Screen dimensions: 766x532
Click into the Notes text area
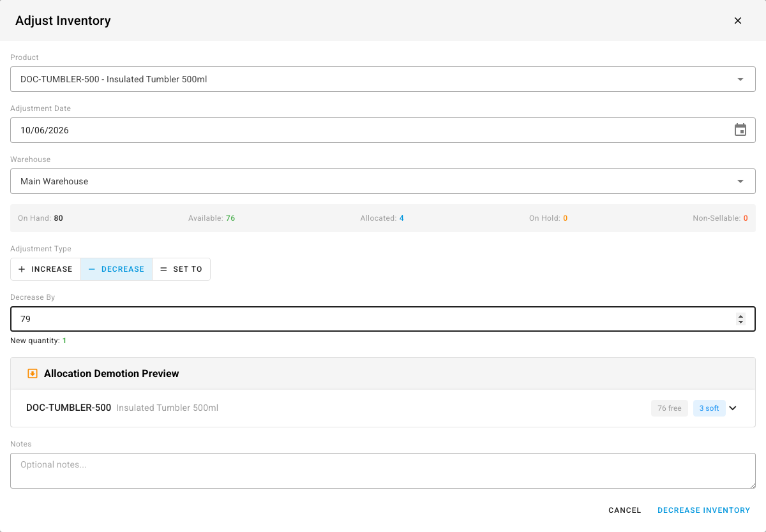coord(383,471)
